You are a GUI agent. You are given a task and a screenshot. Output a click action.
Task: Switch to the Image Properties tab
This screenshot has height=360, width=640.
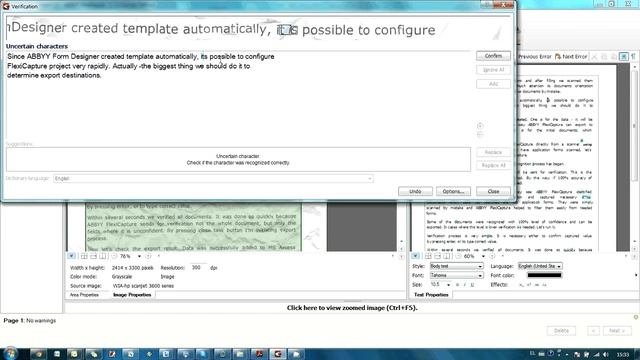pyautogui.click(x=132, y=295)
